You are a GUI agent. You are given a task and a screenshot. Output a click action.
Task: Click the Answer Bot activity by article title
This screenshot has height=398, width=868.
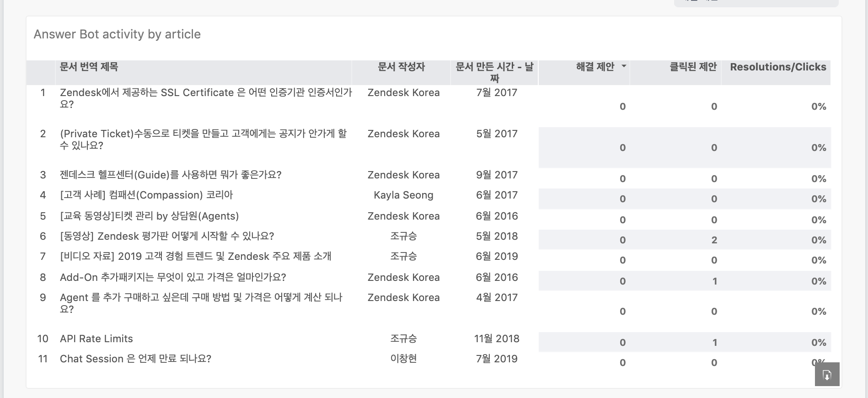(x=117, y=34)
